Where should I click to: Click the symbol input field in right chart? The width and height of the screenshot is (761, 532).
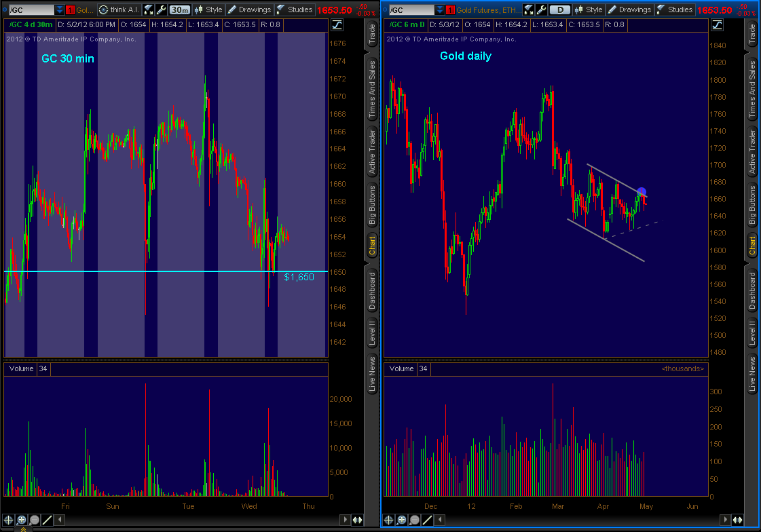(x=409, y=9)
